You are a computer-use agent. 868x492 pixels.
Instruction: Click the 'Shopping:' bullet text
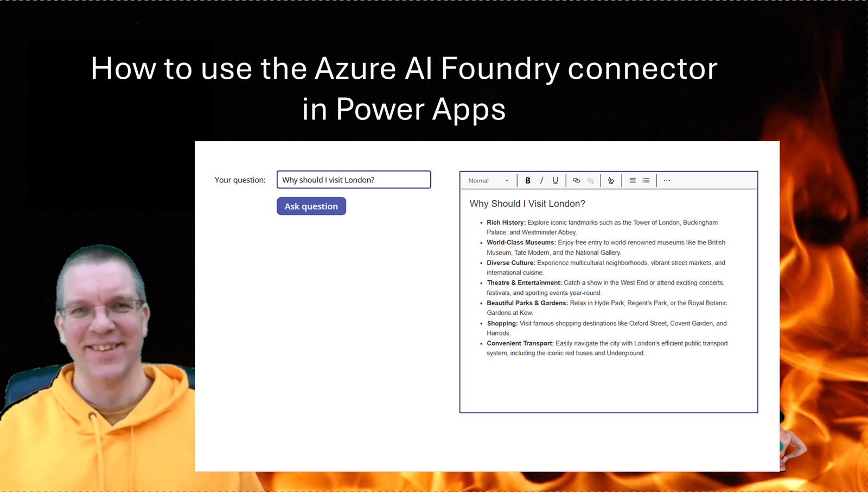click(x=502, y=323)
